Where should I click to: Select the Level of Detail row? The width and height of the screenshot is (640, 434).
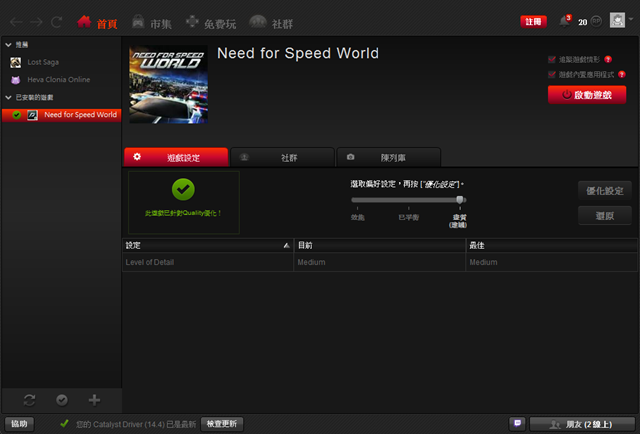tap(380, 262)
